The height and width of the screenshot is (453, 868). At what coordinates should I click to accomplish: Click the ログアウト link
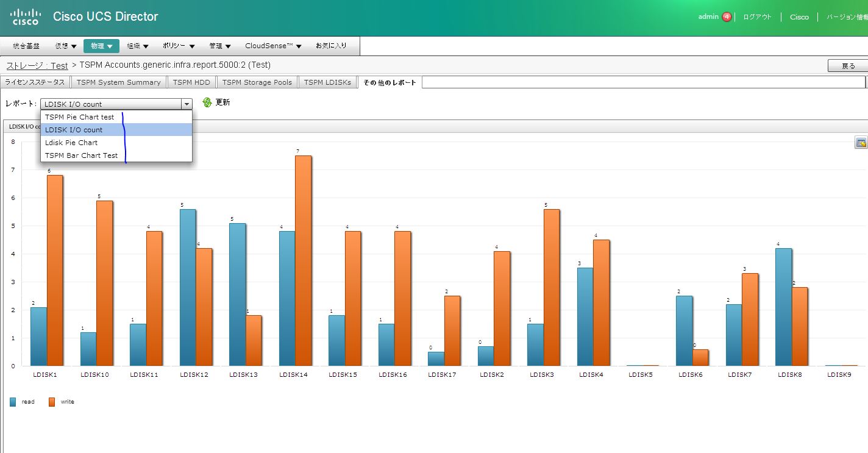757,17
